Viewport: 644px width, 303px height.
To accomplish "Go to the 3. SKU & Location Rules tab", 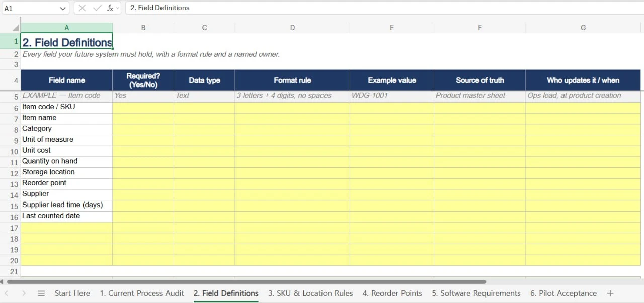I will (x=310, y=293).
